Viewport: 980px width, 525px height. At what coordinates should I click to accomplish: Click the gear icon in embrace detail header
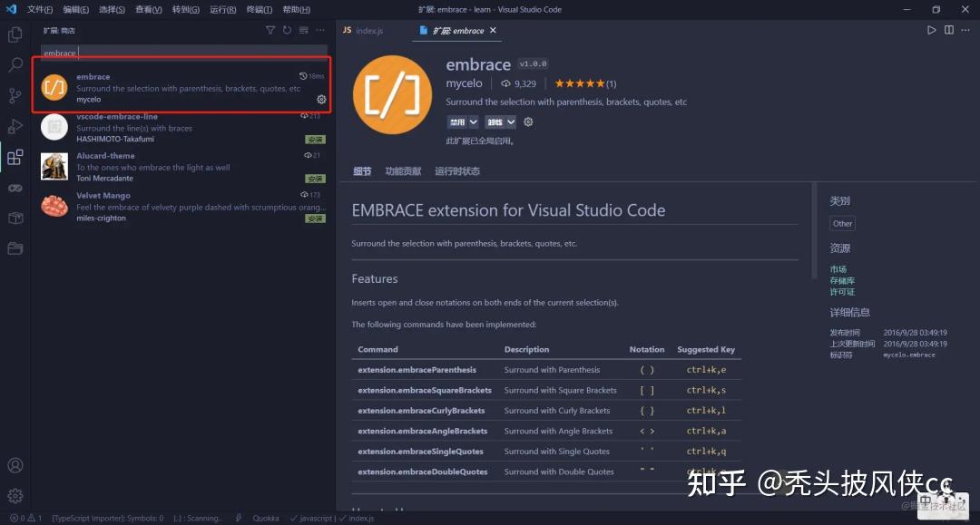pos(528,122)
